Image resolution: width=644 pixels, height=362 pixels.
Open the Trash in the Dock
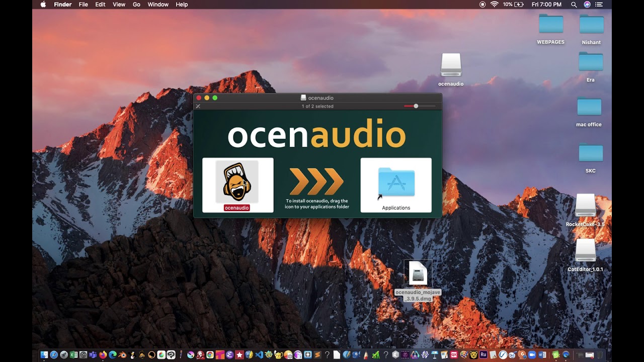point(599,355)
